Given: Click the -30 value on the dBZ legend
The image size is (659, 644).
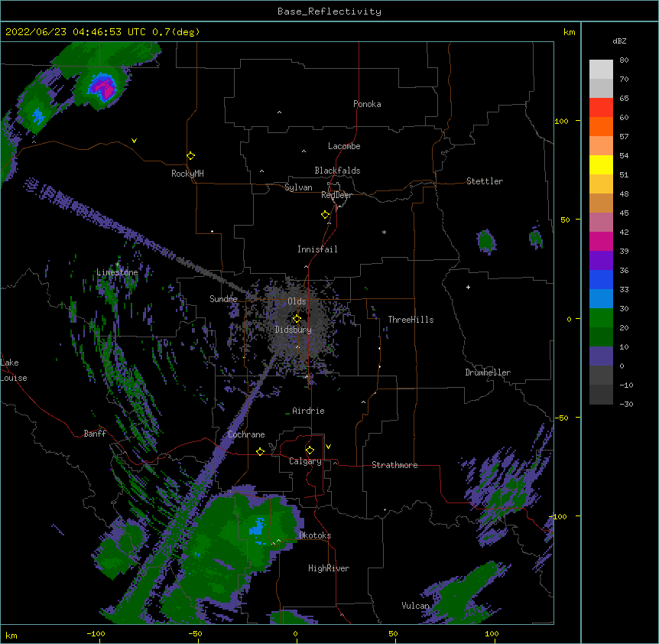Looking at the screenshot, I should [626, 404].
